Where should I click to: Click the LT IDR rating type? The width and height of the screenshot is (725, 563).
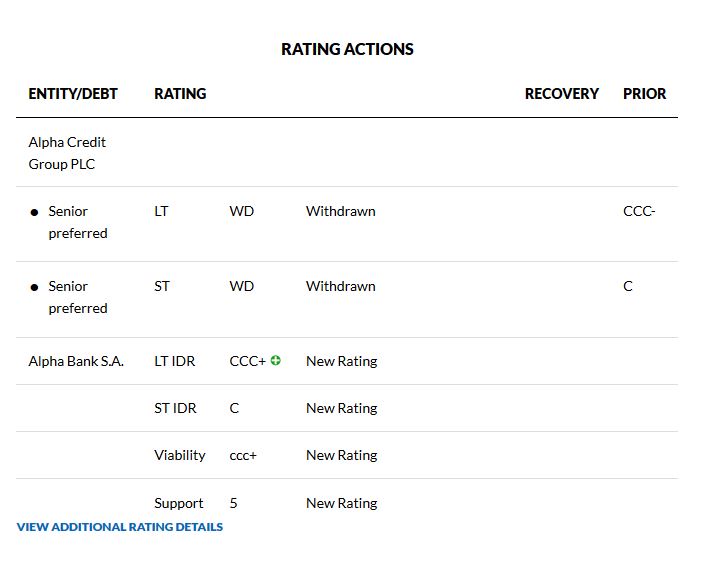click(175, 361)
